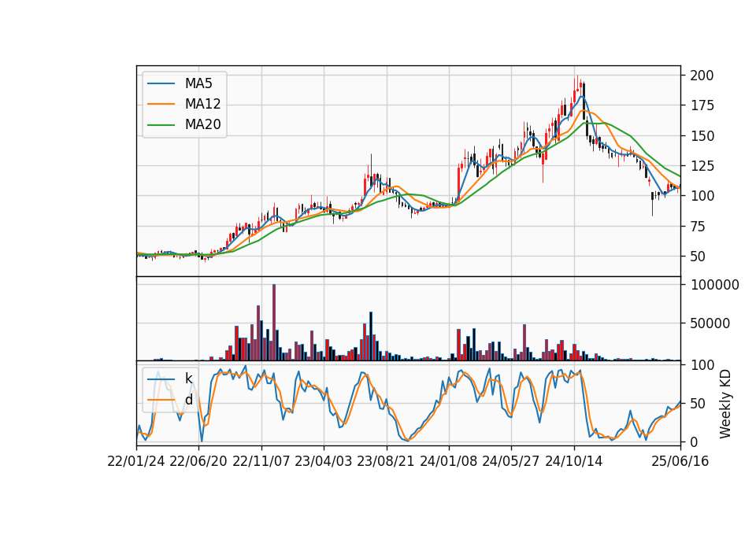Click the green MA20 legend line sample

pos(161,125)
